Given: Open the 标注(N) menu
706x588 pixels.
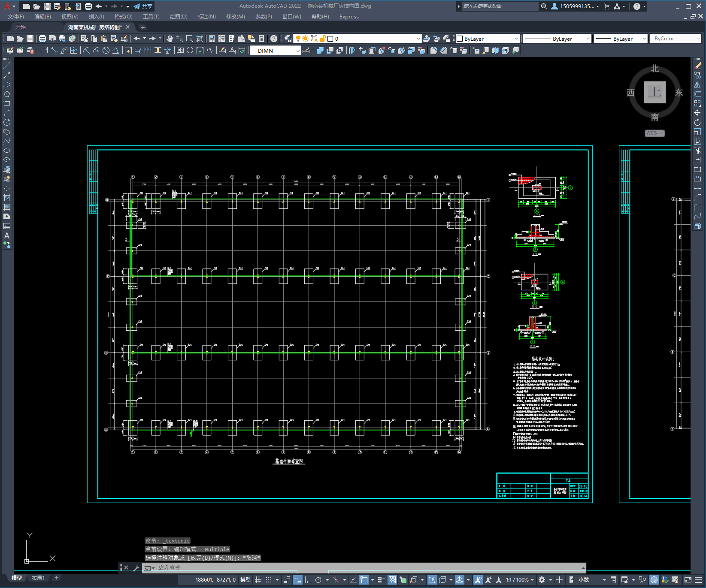Looking at the screenshot, I should coord(206,17).
